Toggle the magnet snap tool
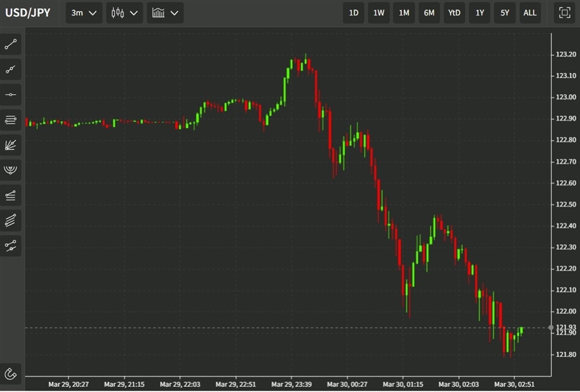This screenshot has height=392, width=580. click(x=10, y=374)
